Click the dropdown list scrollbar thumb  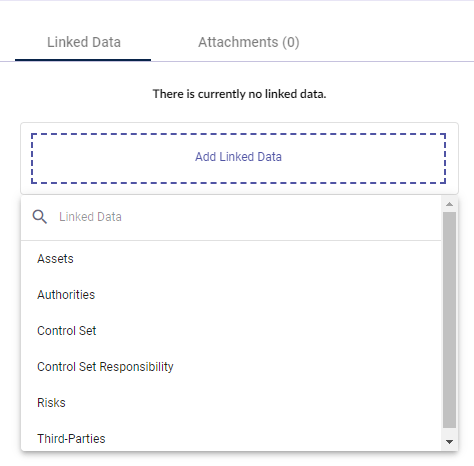[449, 320]
